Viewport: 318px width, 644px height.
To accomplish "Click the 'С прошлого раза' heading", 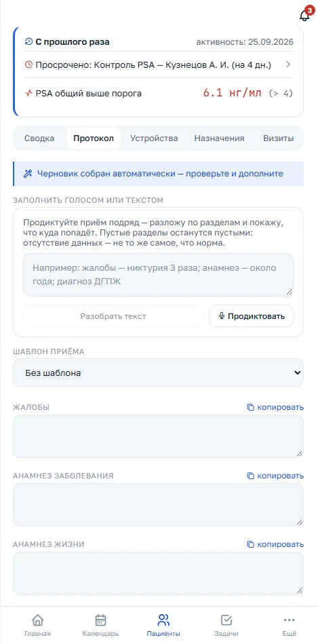I will (x=73, y=42).
